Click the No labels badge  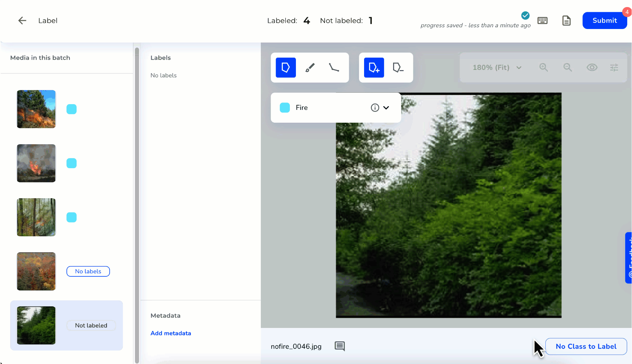click(x=88, y=271)
